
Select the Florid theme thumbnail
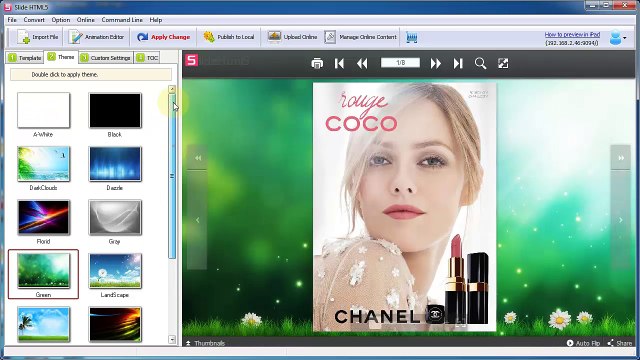pyautogui.click(x=43, y=217)
